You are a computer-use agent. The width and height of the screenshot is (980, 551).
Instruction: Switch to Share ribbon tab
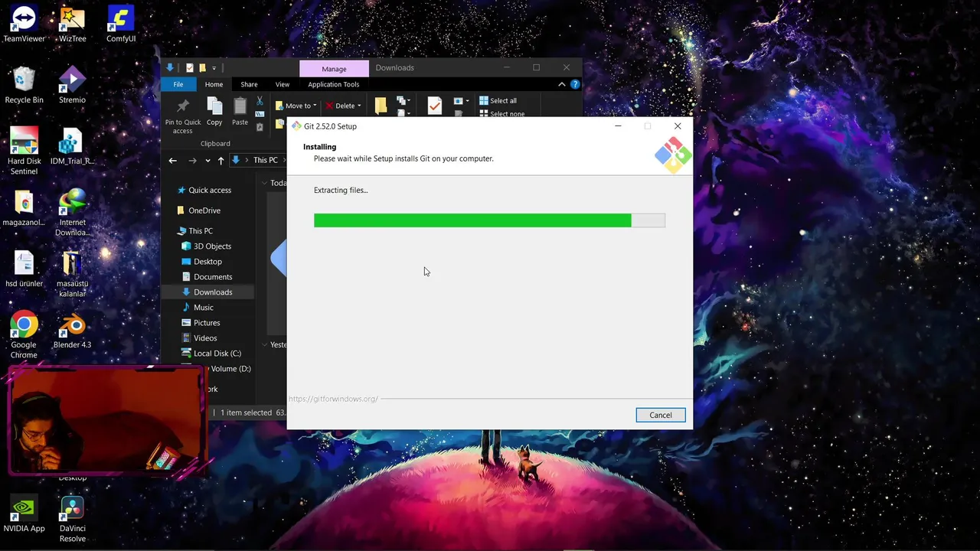pyautogui.click(x=249, y=84)
